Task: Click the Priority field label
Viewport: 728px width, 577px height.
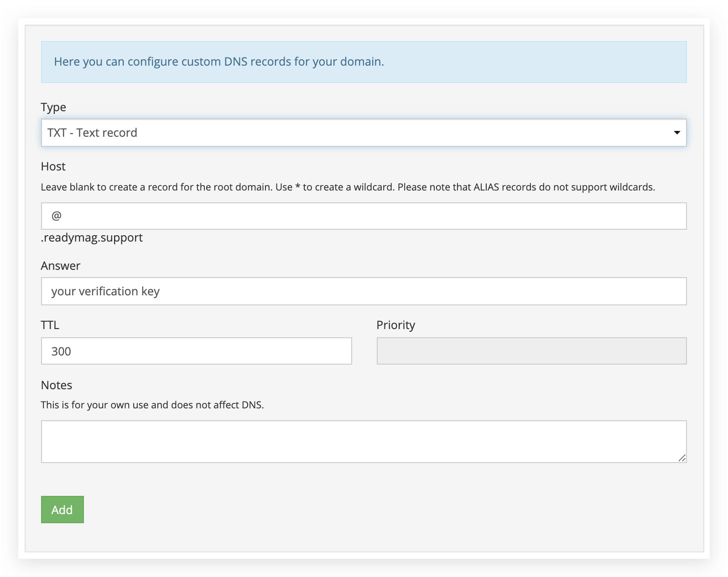Action: 395,325
